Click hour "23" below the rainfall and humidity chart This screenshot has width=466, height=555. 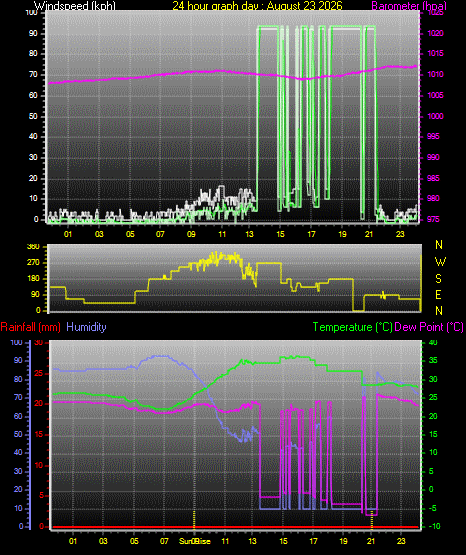[x=401, y=541]
